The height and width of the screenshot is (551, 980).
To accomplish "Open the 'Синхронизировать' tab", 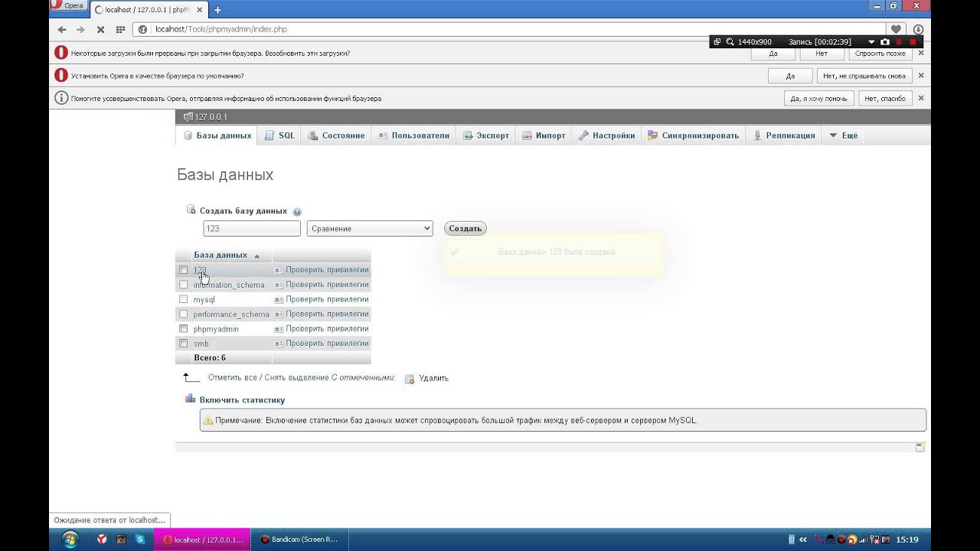I will pyautogui.click(x=693, y=135).
